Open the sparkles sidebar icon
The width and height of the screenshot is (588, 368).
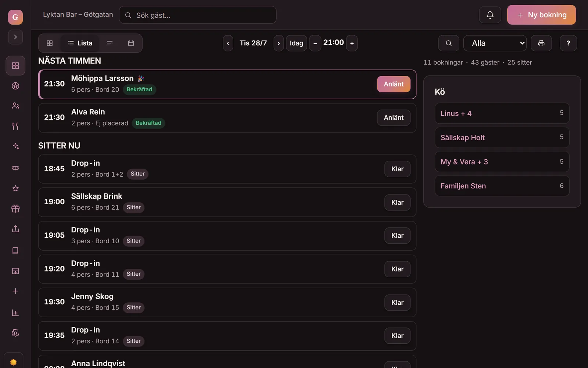point(15,146)
